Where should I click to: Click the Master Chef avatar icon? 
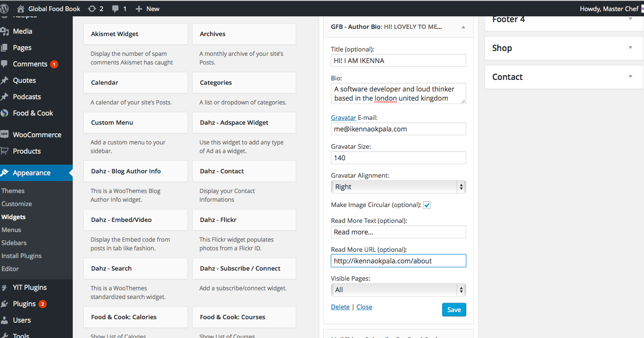pos(642,9)
